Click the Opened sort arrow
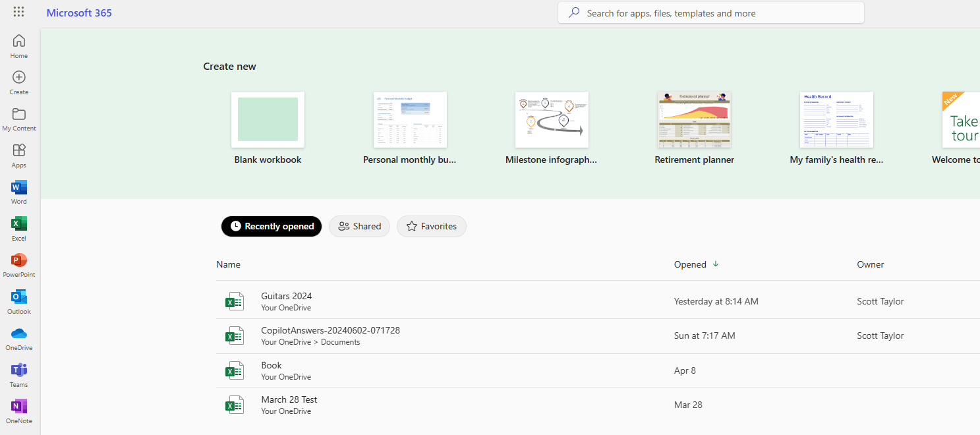Screen dimensions: 980x435 716,264
